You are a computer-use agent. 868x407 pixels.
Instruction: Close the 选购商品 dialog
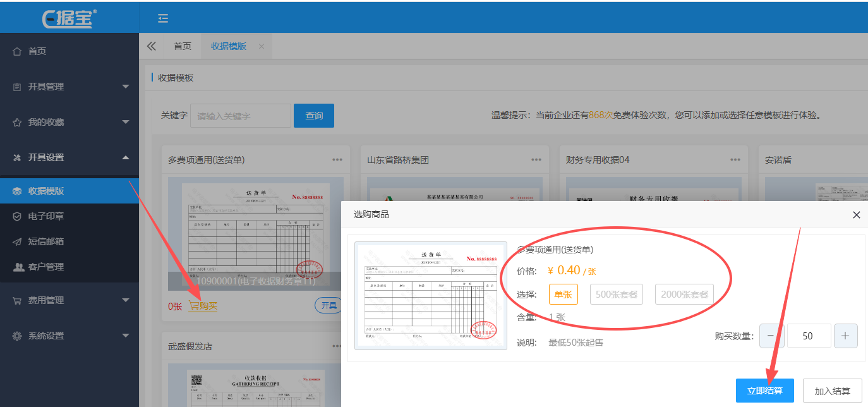(856, 215)
